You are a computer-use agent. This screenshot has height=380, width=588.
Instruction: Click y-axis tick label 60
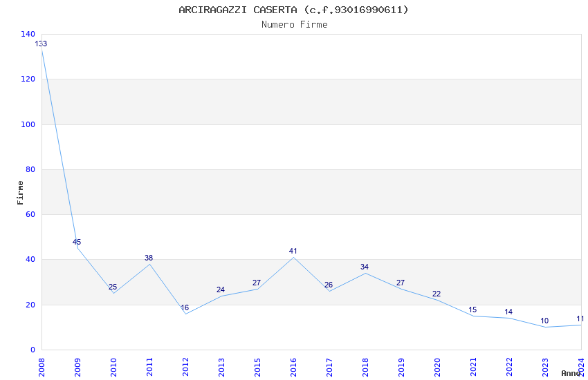pyautogui.click(x=30, y=214)
